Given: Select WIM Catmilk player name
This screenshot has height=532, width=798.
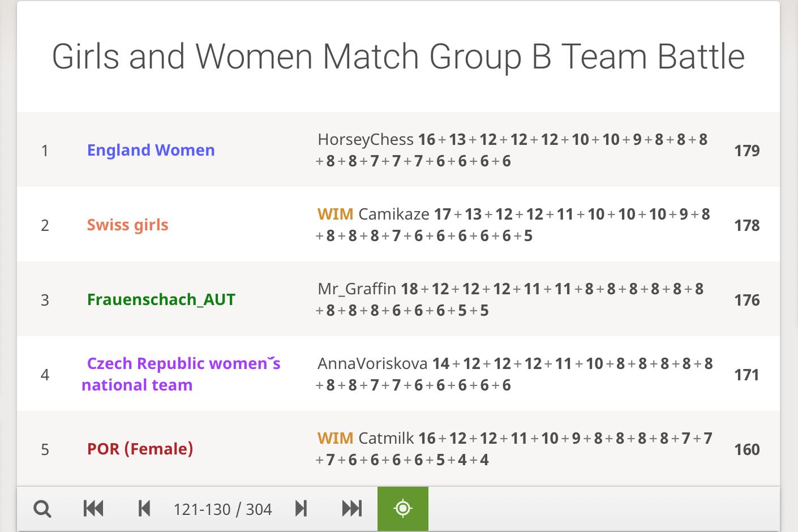Looking at the screenshot, I should tap(366, 438).
